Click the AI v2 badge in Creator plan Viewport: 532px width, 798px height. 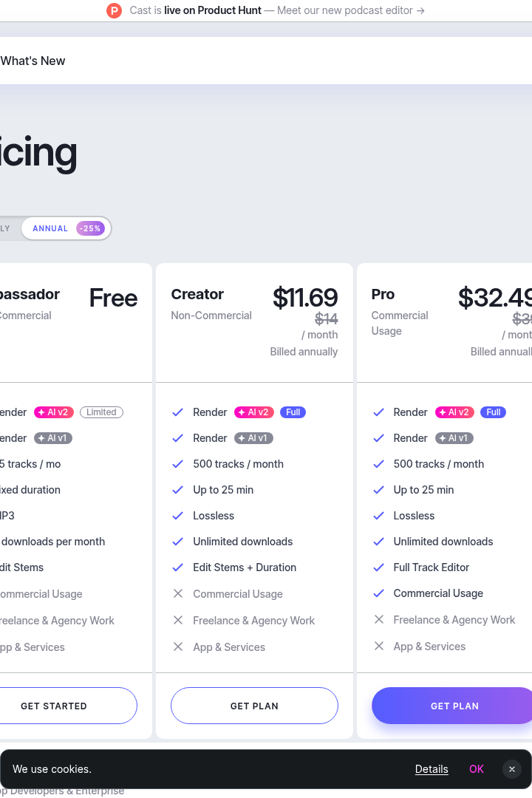254,412
